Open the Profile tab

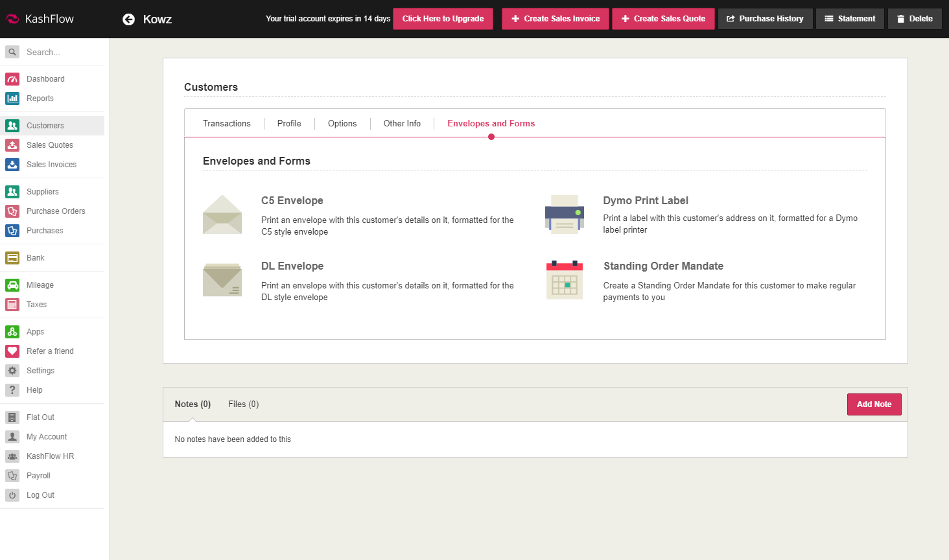pyautogui.click(x=289, y=124)
